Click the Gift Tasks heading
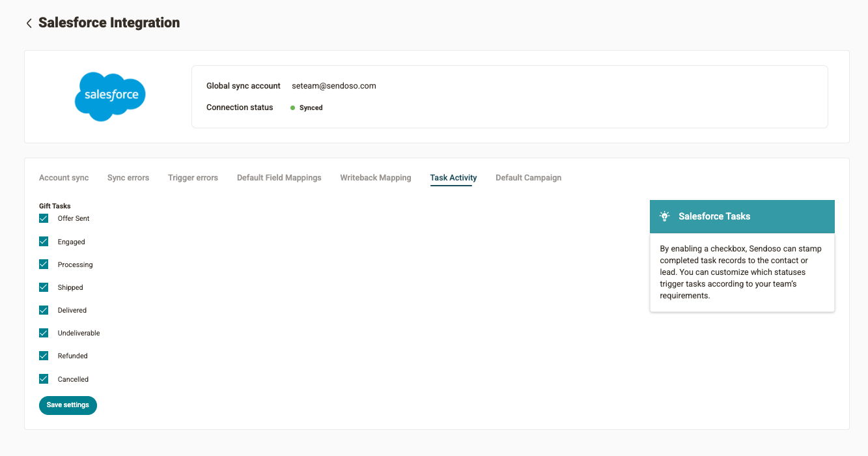The width and height of the screenshot is (868, 456). [55, 206]
